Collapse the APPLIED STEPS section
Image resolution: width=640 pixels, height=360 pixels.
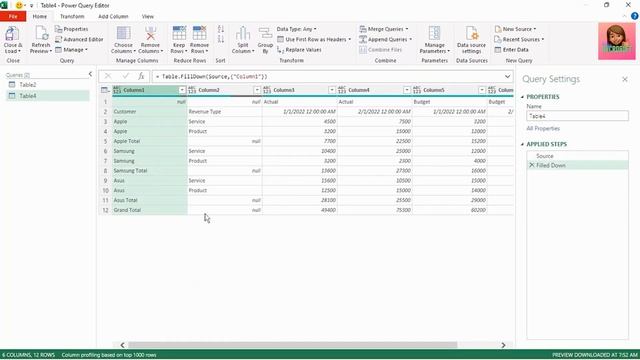pyautogui.click(x=522, y=144)
